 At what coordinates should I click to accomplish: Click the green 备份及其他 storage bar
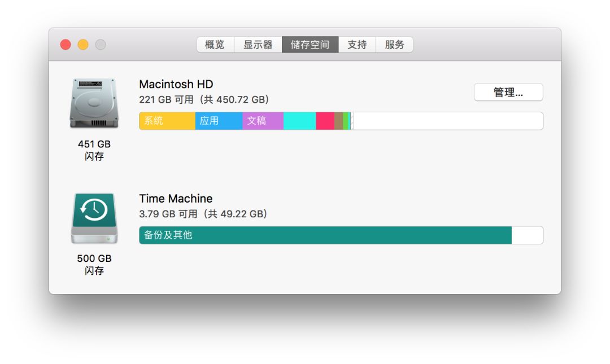(x=325, y=235)
